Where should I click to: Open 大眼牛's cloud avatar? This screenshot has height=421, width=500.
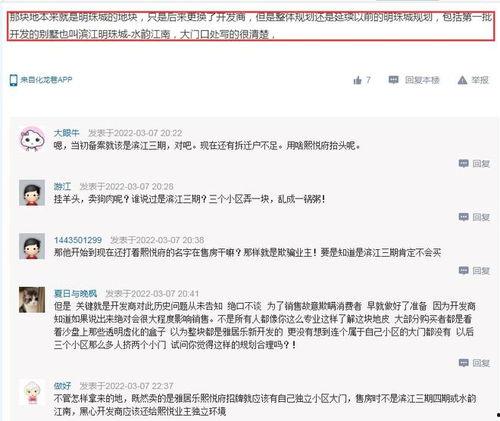point(32,139)
